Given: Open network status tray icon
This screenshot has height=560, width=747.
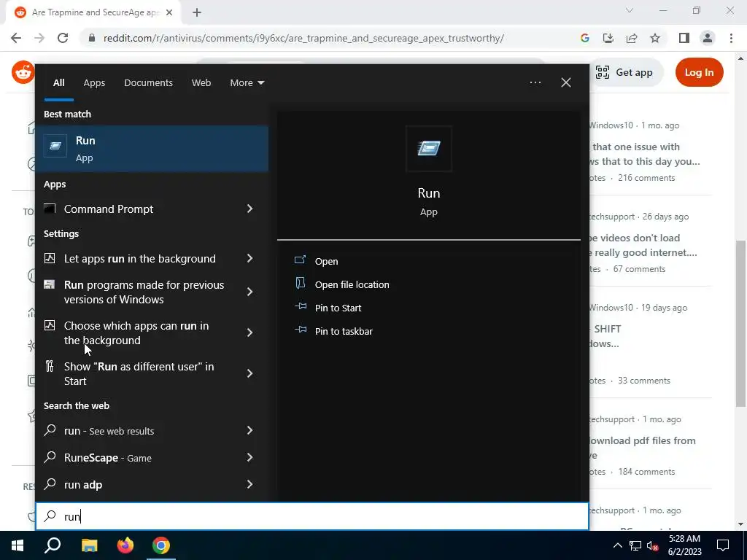Looking at the screenshot, I should [635, 545].
